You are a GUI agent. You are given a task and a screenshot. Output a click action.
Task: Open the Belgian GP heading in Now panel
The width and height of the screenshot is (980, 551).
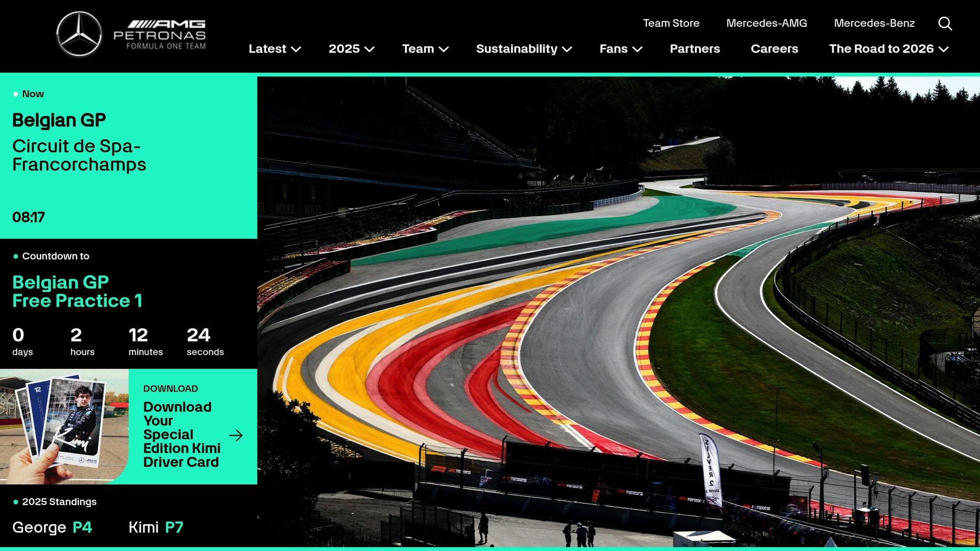(59, 120)
